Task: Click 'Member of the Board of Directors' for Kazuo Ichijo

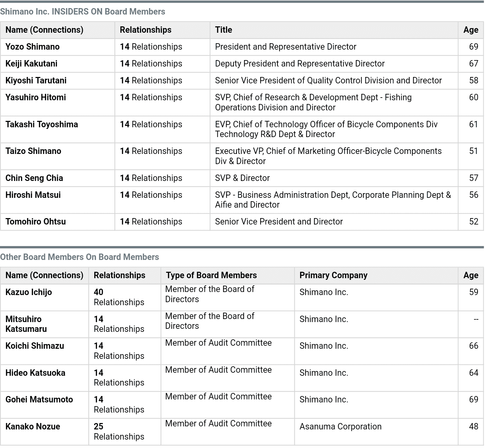Action: [x=210, y=294]
